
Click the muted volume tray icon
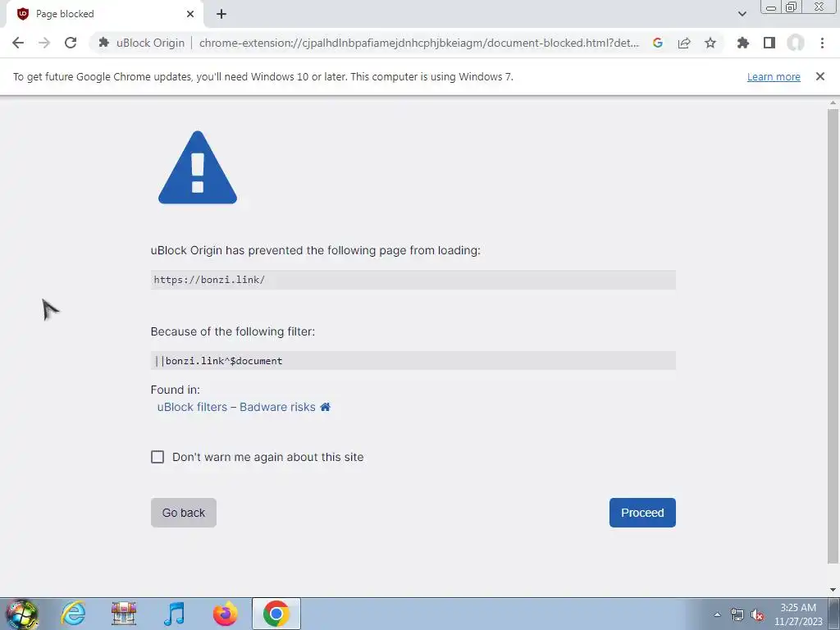point(757,615)
